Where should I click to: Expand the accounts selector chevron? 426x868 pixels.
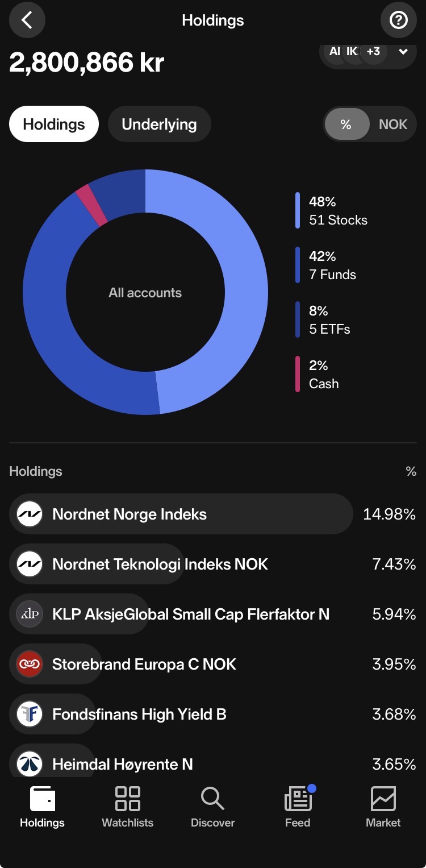(403, 52)
